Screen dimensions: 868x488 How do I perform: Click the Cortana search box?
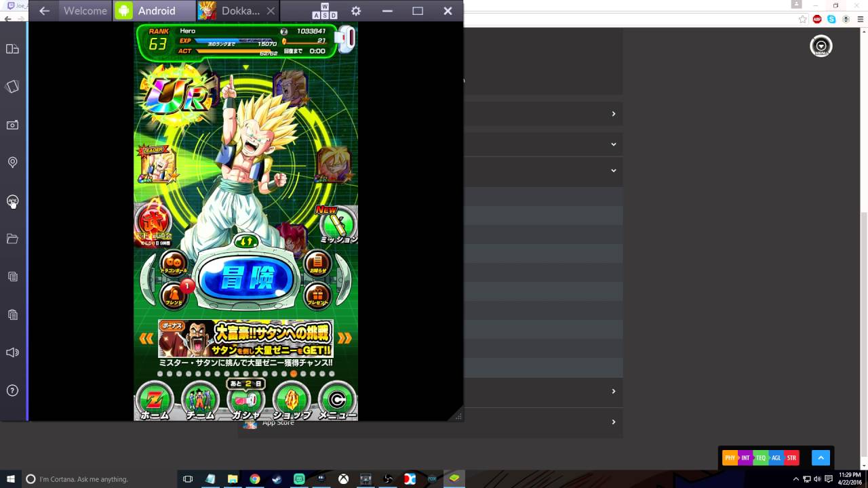(x=99, y=479)
